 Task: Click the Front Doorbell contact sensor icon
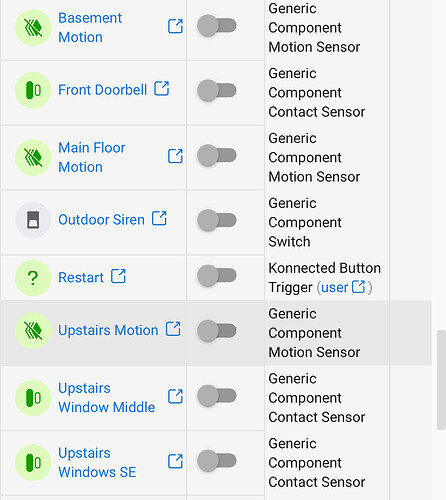pyautogui.click(x=33, y=90)
